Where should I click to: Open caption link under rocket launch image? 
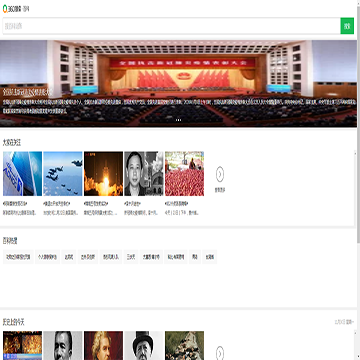96,203
